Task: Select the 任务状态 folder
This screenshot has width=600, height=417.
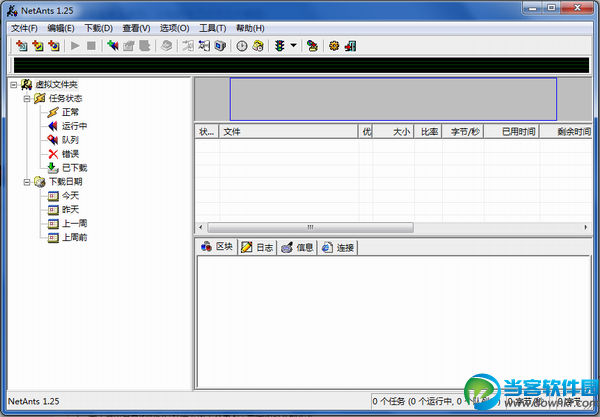Action: click(65, 99)
